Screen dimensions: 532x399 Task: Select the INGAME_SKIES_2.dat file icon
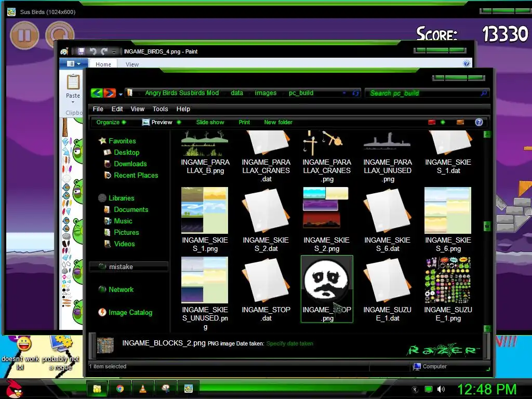[266, 212]
